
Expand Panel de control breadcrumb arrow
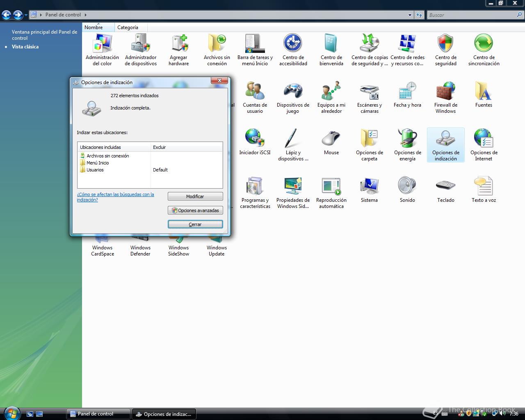(86, 15)
